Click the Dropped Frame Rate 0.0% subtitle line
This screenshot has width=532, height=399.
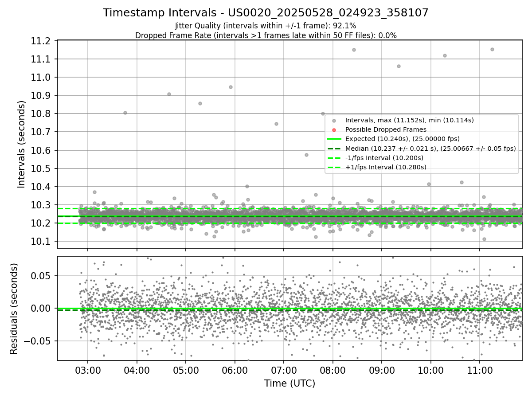[x=266, y=35]
